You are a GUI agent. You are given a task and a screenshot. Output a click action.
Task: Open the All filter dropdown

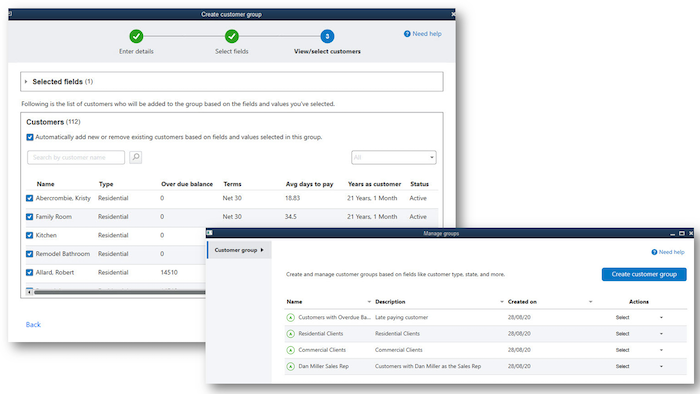(x=394, y=157)
